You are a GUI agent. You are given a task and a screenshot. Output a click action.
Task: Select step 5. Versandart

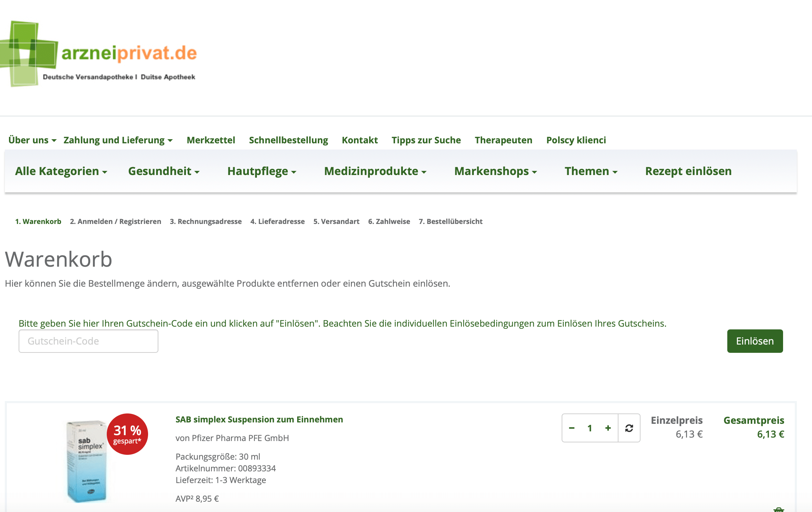(x=336, y=222)
